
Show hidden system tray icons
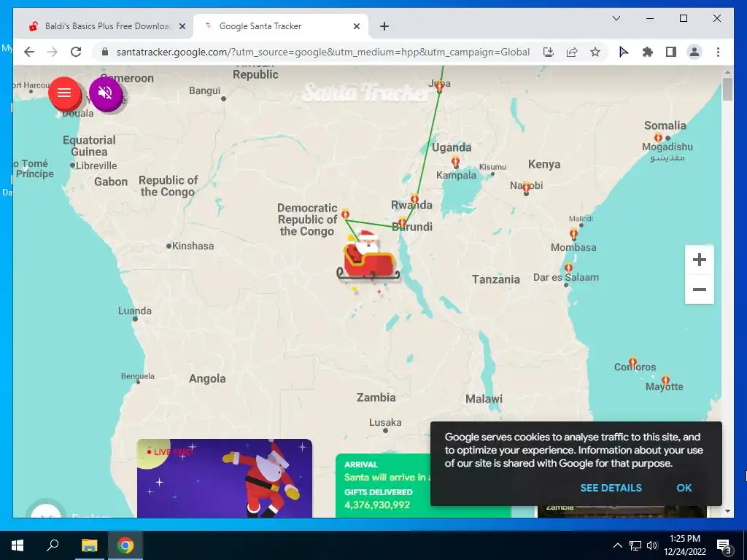(617, 545)
